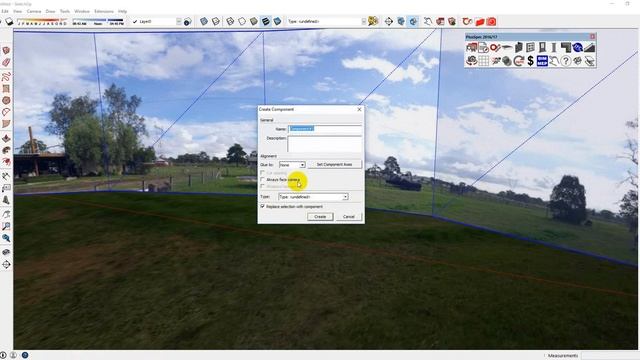The width and height of the screenshot is (640, 360).
Task: Open the toolbar Type undefined dropdown
Action: tap(327, 21)
